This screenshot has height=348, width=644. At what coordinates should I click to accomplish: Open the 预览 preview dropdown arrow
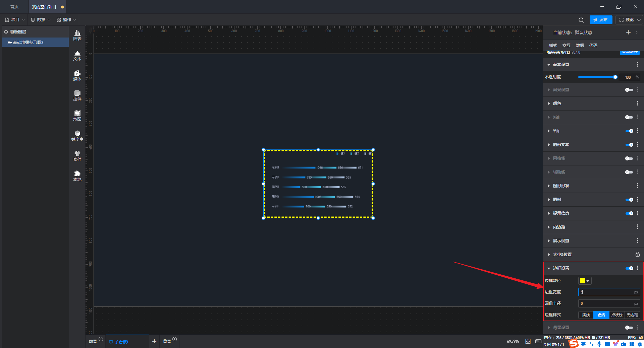coord(639,20)
